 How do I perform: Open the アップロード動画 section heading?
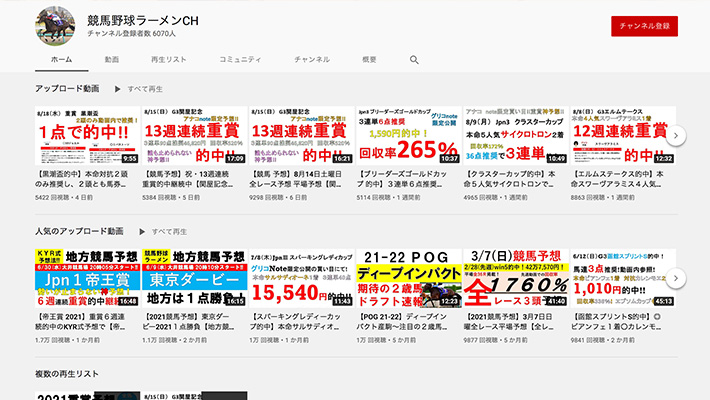67,89
